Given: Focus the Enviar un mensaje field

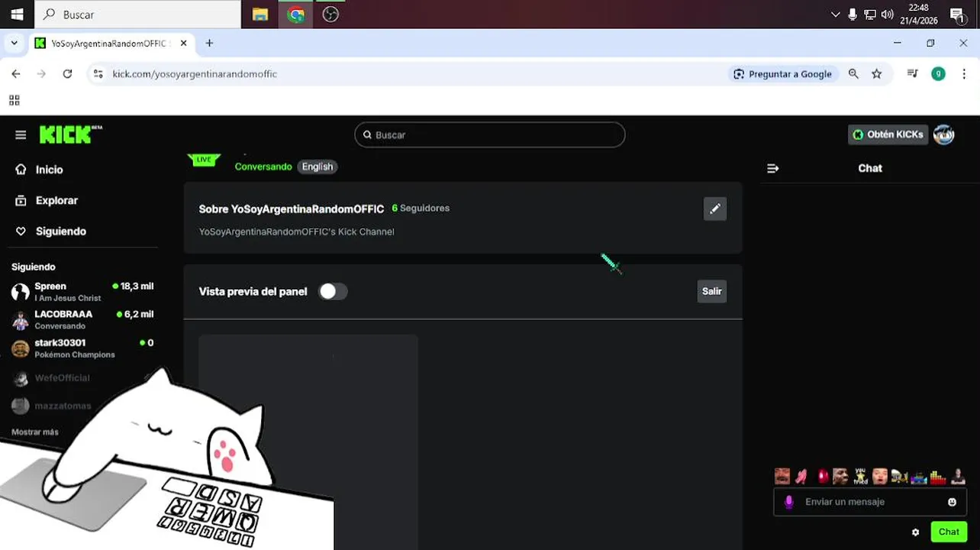Looking at the screenshot, I should point(870,502).
